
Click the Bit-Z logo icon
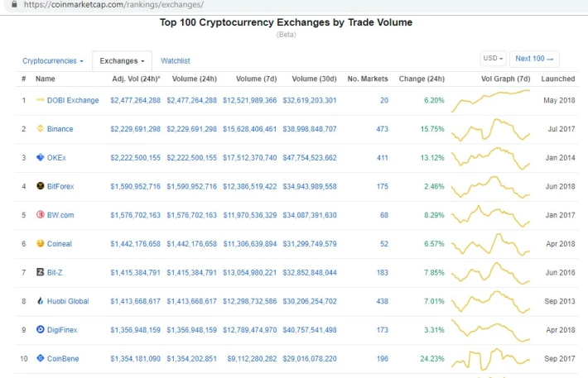coord(40,272)
